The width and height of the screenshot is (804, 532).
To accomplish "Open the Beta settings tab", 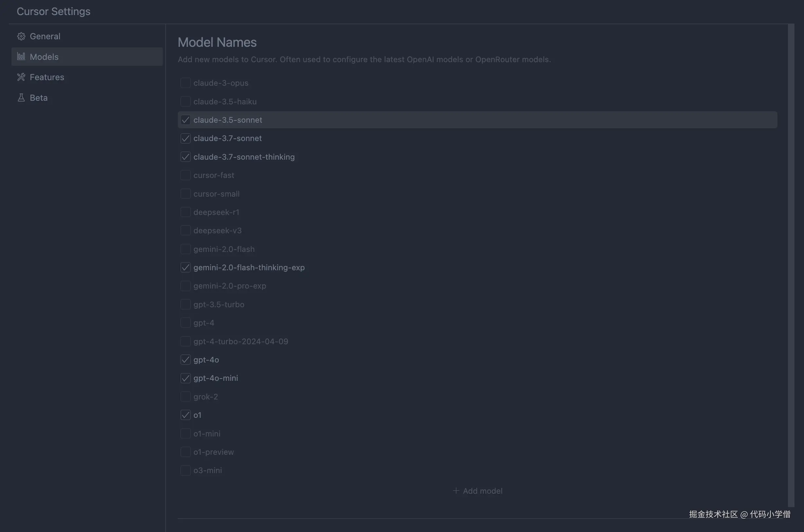I will pyautogui.click(x=39, y=98).
